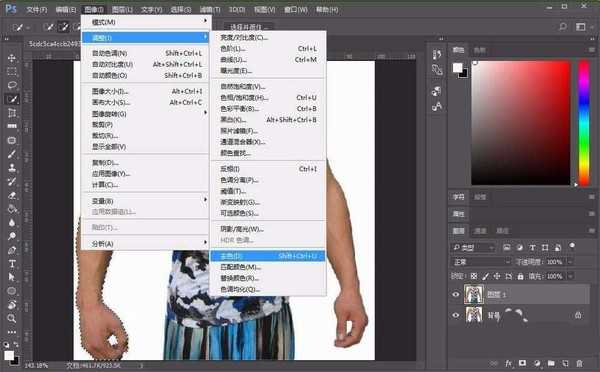Select the Clone Stamp tool
Screen dimensions: 600x372
coord(12,168)
